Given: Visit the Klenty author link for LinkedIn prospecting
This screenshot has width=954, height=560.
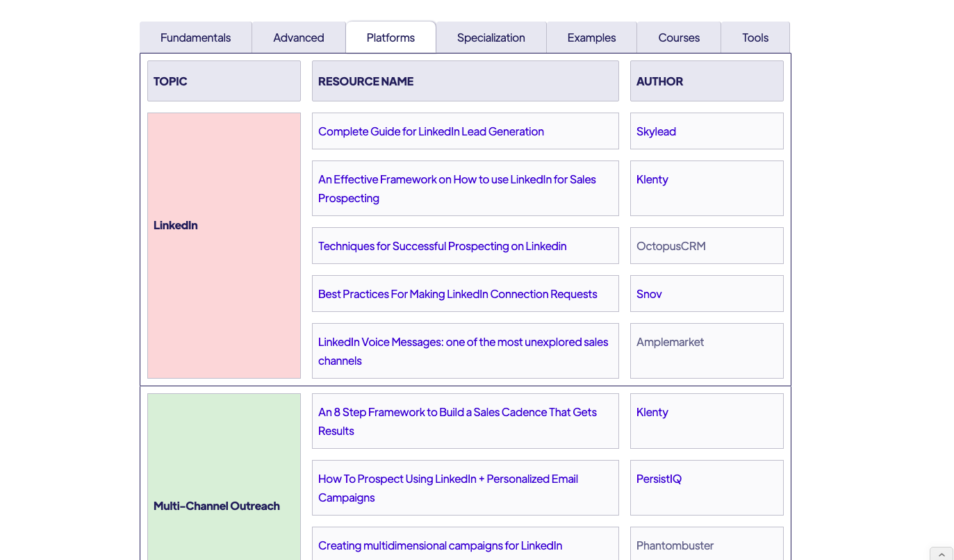Looking at the screenshot, I should [652, 179].
